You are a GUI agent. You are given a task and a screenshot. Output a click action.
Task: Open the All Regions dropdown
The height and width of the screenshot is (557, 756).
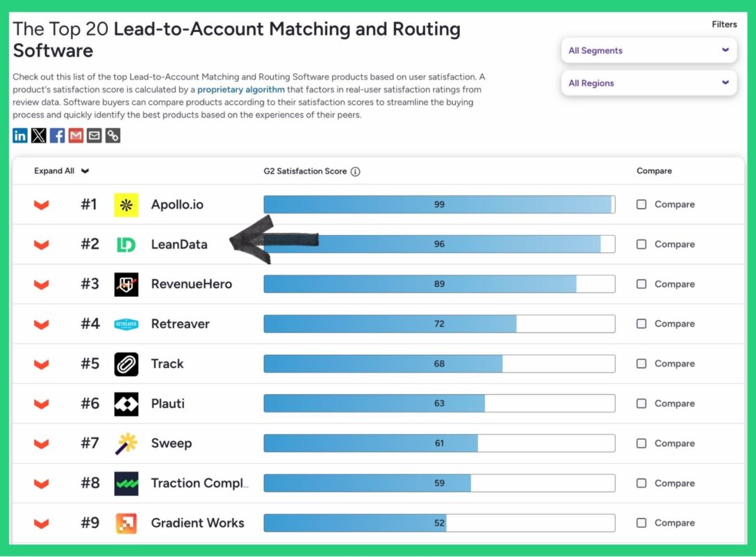(x=648, y=83)
